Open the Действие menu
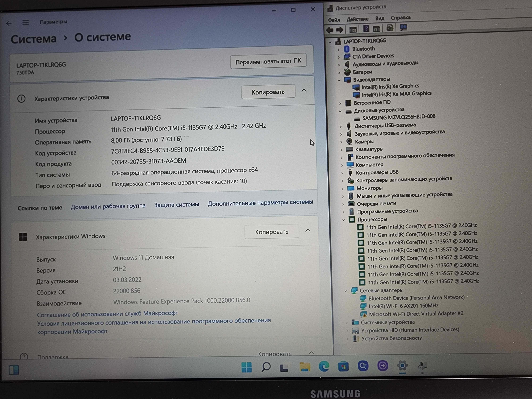Screen dimensions: 532x399 357,19
